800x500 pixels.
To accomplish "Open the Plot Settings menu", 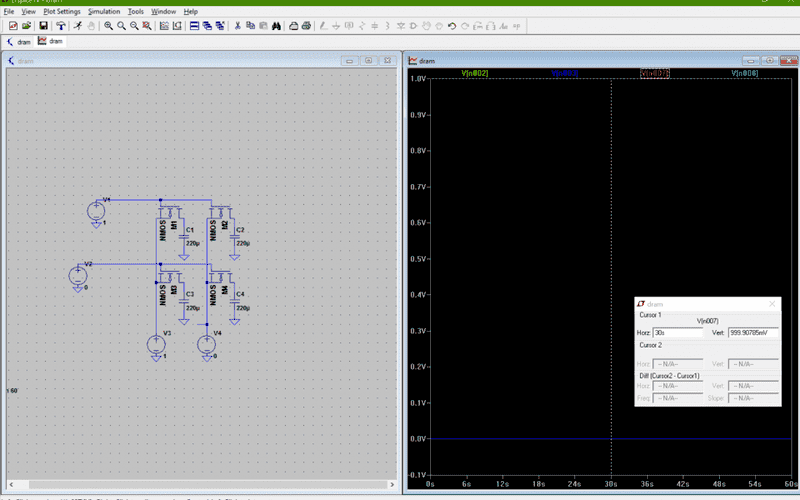I will pyautogui.click(x=62, y=11).
